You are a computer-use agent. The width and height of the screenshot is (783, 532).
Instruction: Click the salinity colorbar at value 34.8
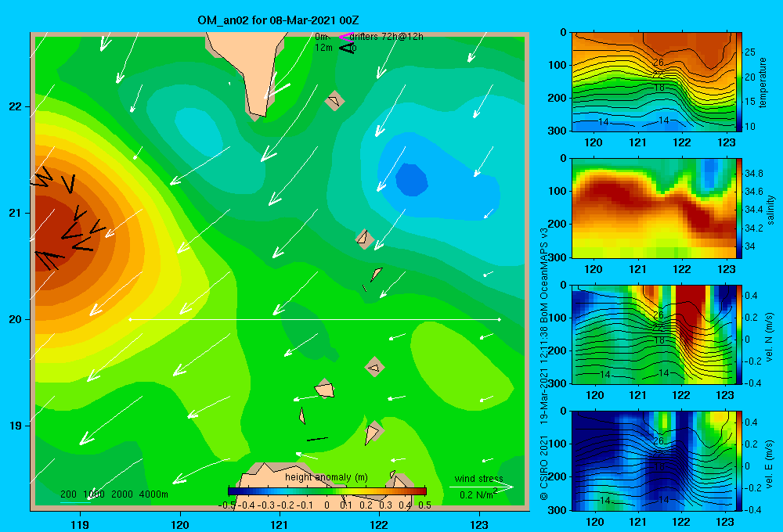[x=739, y=174]
